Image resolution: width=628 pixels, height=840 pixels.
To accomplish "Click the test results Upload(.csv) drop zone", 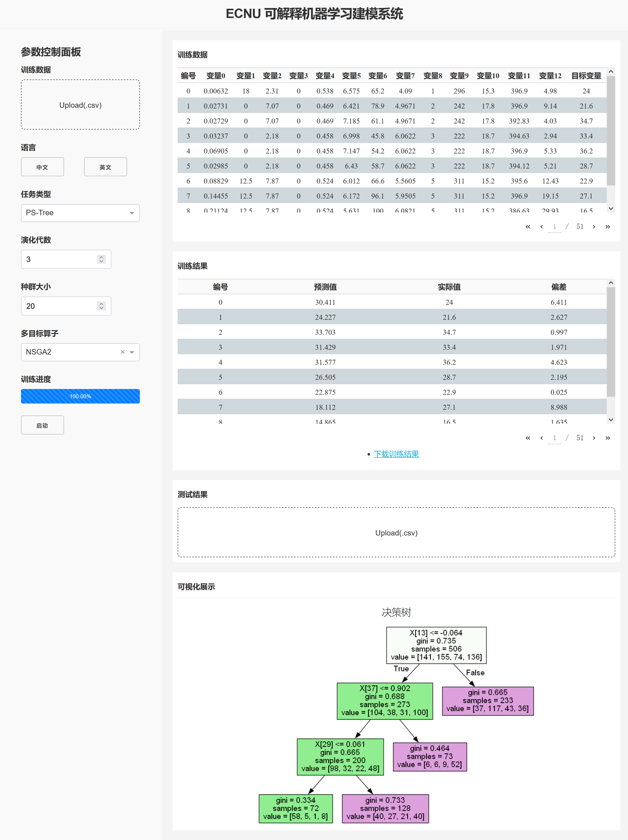I will coord(396,533).
